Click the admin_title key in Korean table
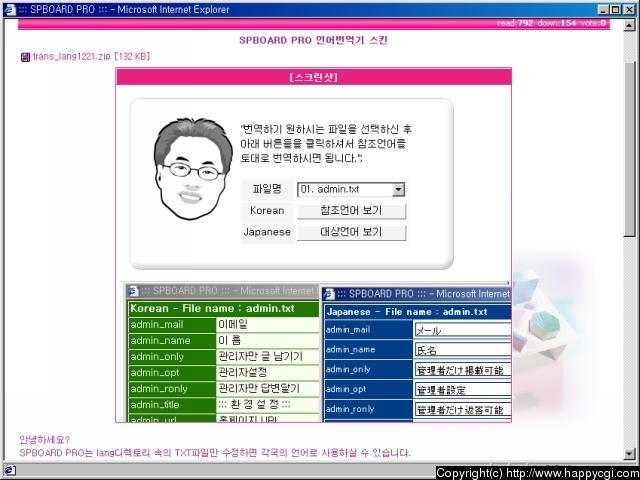 (x=172, y=404)
